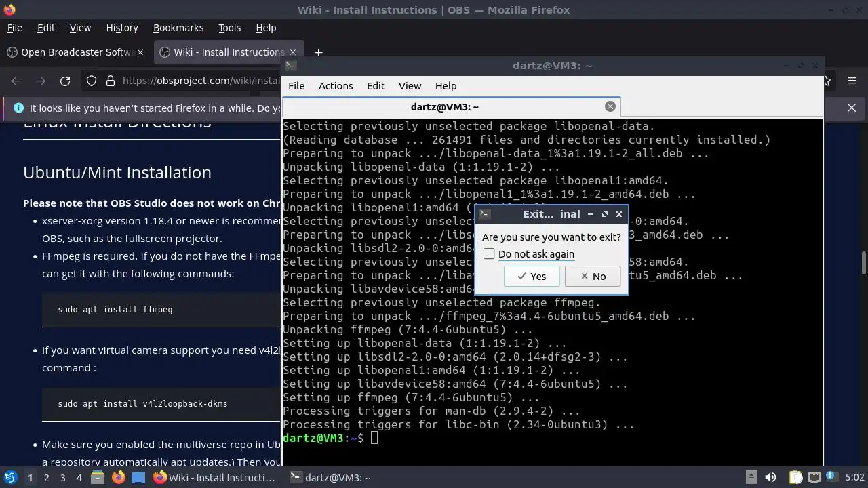Select the dartz@VM3 taskbar entry
This screenshot has width=868, height=488.
332,478
